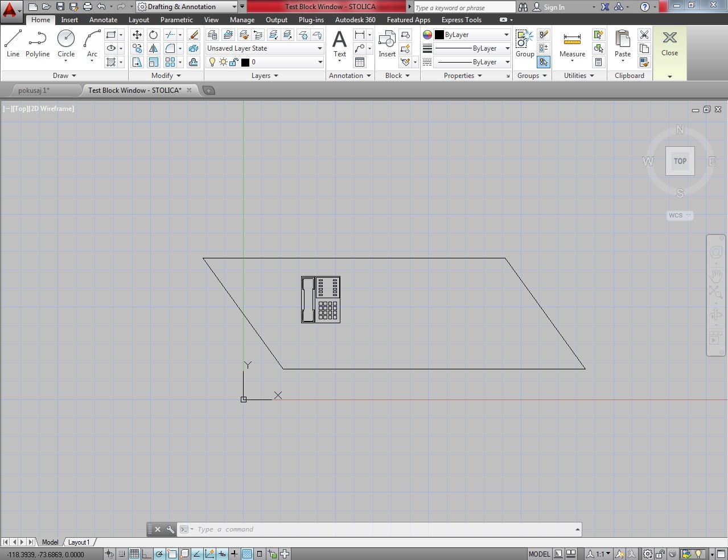728x560 pixels.
Task: Toggle Grid Display in status bar
Action: pos(134,554)
